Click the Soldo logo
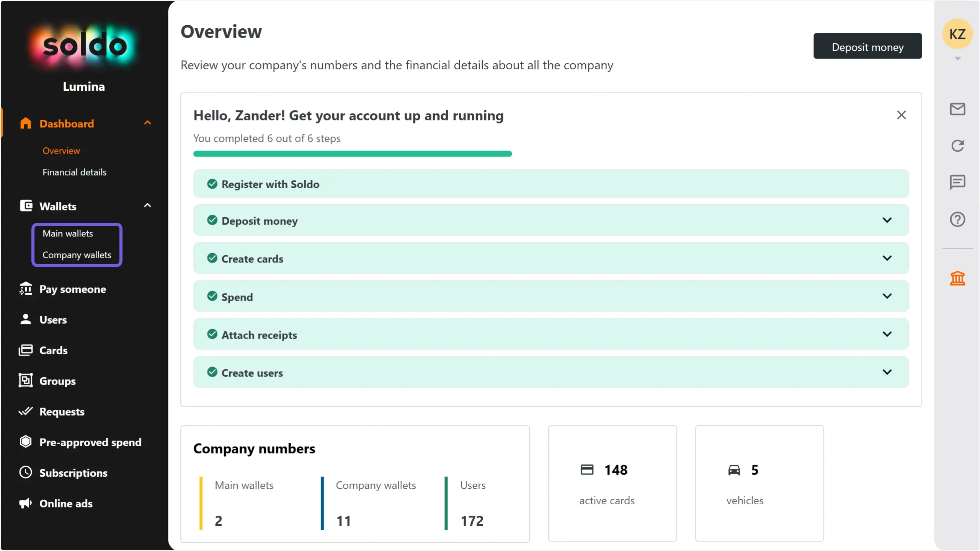 [84, 46]
